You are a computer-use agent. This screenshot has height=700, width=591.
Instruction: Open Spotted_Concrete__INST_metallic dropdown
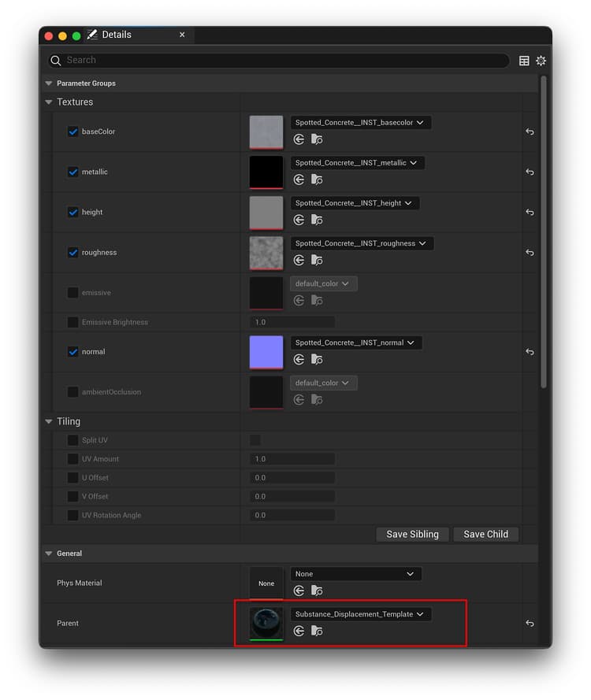click(358, 162)
